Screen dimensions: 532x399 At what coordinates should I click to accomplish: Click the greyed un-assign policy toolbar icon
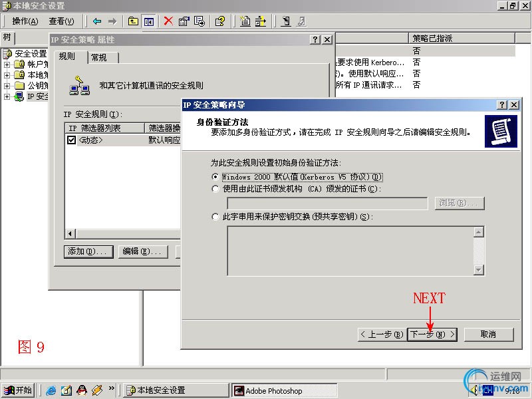[301, 21]
